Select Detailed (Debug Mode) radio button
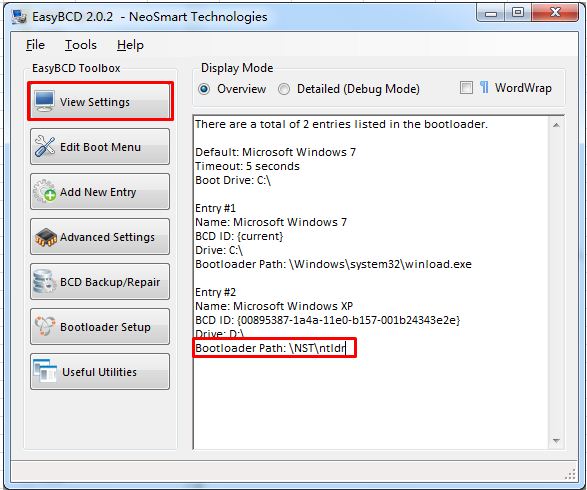 (x=284, y=89)
